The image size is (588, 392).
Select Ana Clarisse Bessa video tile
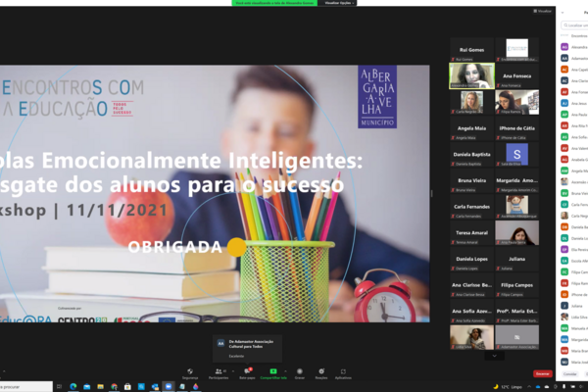(471, 285)
